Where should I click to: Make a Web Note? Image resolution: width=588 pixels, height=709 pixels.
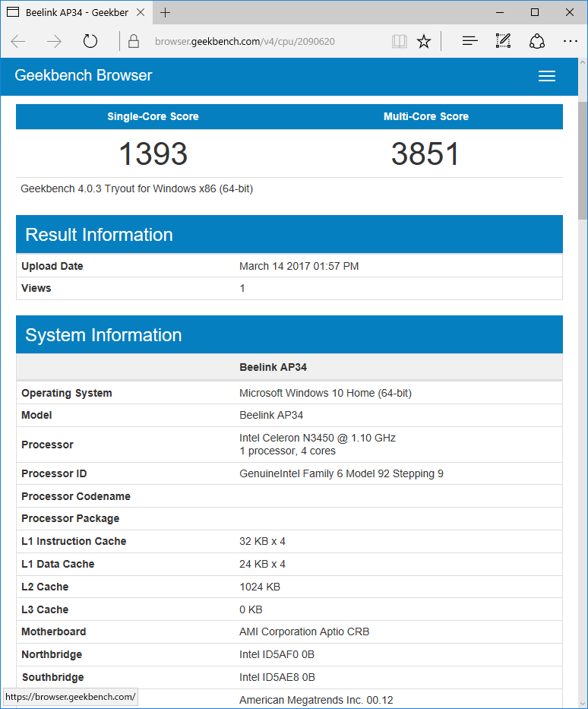tap(503, 41)
